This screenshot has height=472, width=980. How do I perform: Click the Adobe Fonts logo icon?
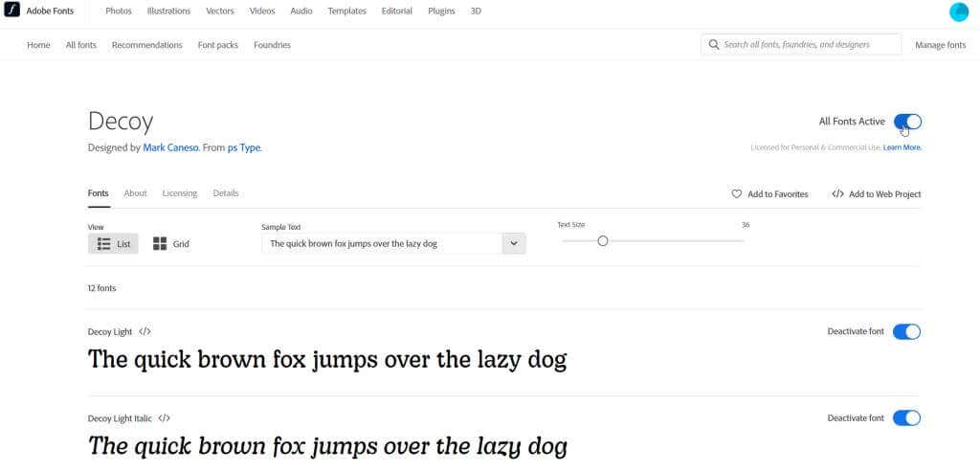(x=12, y=11)
